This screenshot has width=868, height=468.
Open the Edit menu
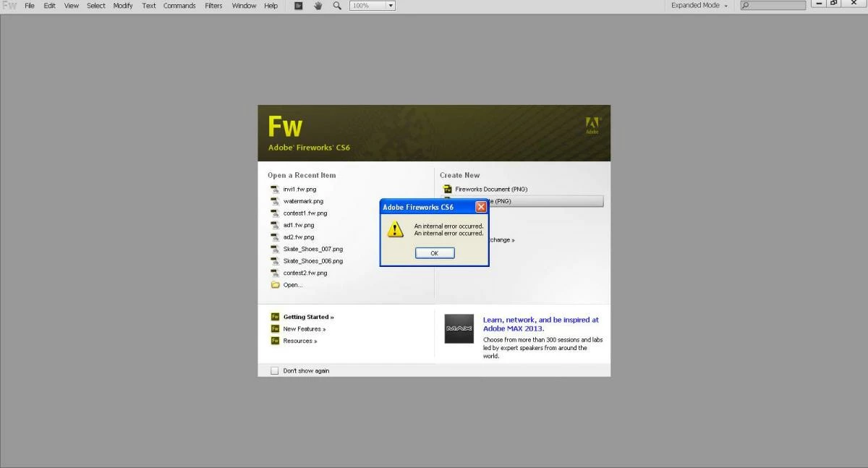[49, 5]
